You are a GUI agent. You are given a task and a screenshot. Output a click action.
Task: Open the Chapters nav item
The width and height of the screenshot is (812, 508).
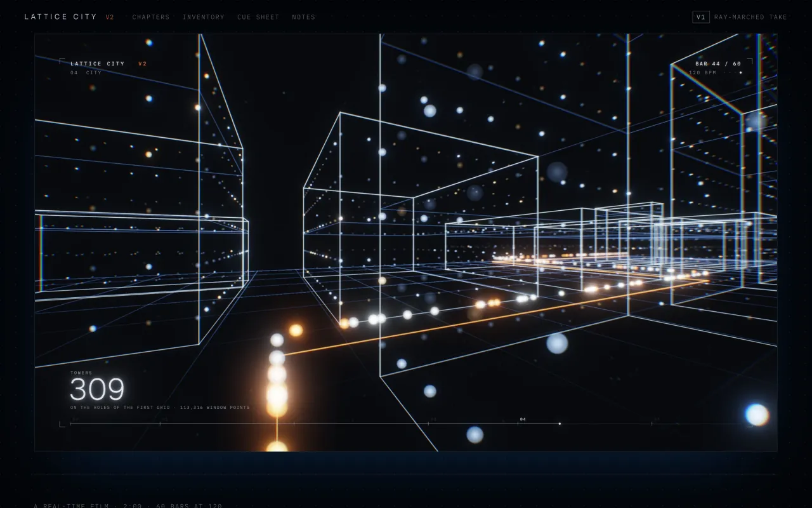(151, 17)
